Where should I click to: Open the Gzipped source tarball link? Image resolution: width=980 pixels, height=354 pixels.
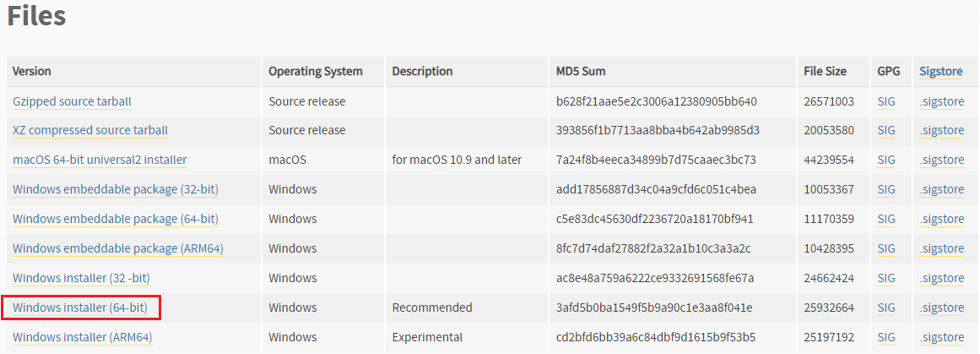pyautogui.click(x=72, y=101)
